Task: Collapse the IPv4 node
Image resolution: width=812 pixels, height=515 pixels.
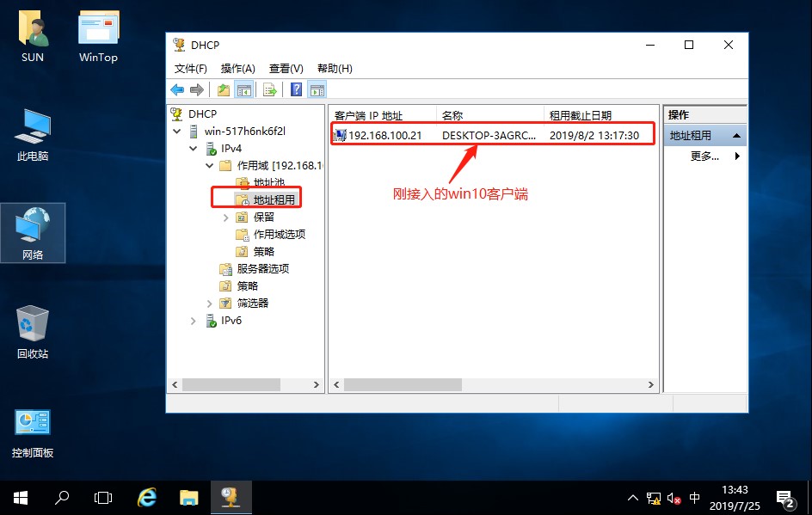Action: click(x=194, y=149)
